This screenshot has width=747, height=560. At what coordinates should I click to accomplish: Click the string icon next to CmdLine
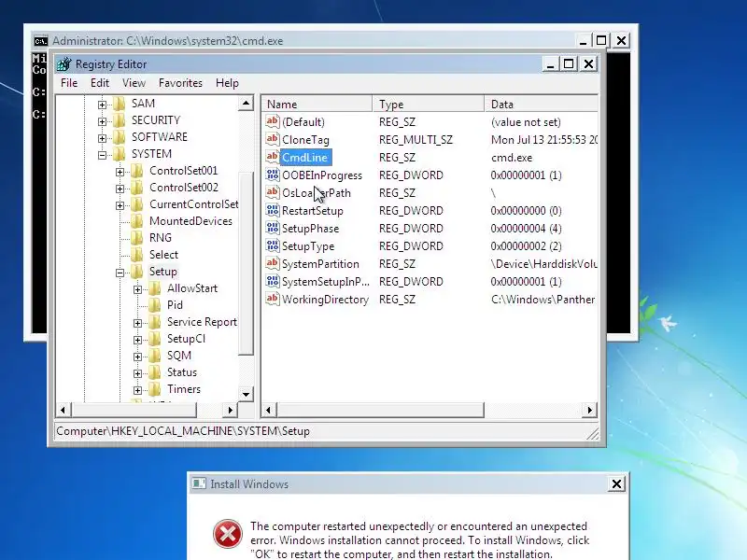click(x=273, y=157)
